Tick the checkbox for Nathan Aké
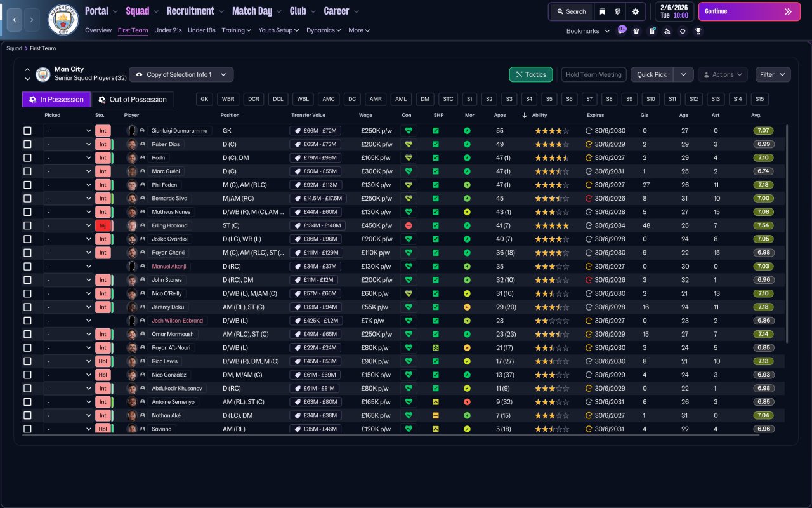This screenshot has height=508, width=812. [27, 415]
